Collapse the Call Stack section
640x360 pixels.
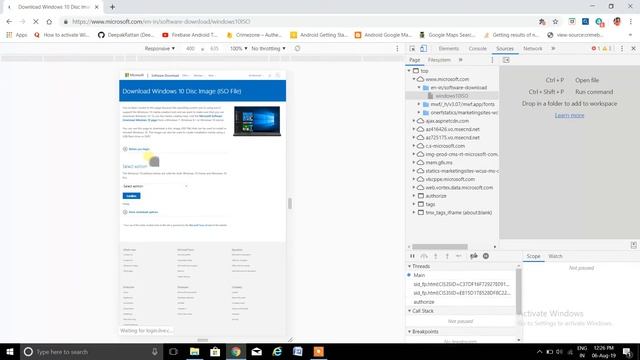pyautogui.click(x=409, y=311)
